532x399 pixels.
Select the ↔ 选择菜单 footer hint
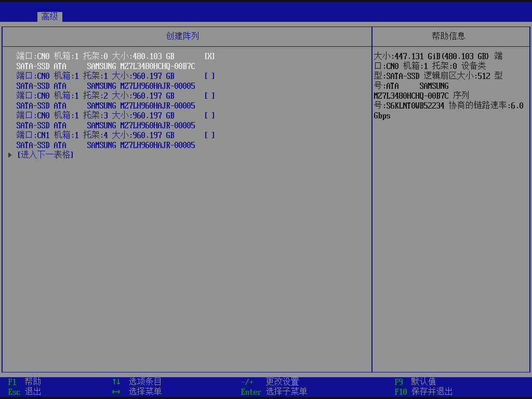[x=137, y=392]
